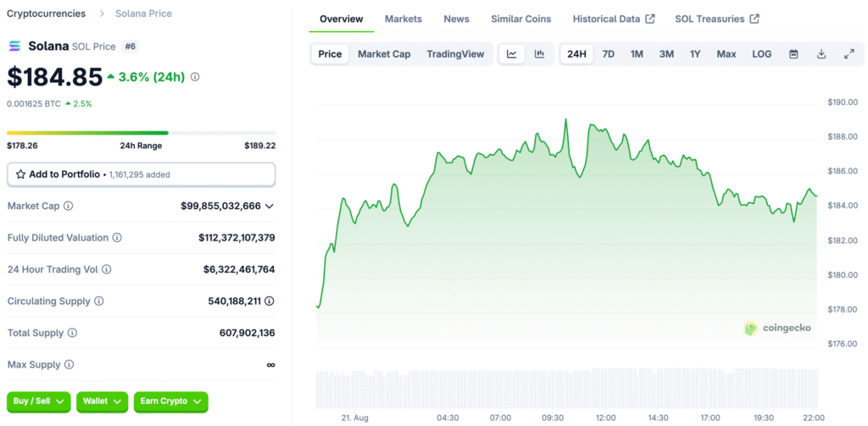Viewport: 868px width, 426px height.
Task: Click the $178.26 range low value
Action: 22,146
